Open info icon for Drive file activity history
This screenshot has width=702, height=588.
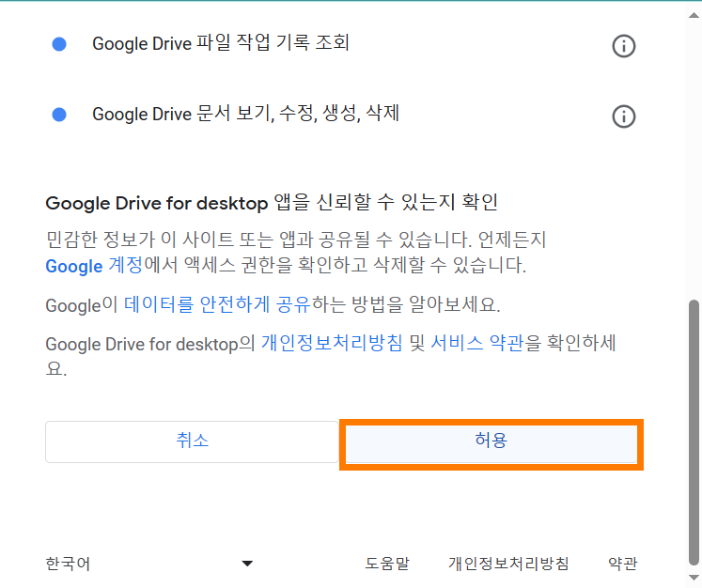pos(623,46)
